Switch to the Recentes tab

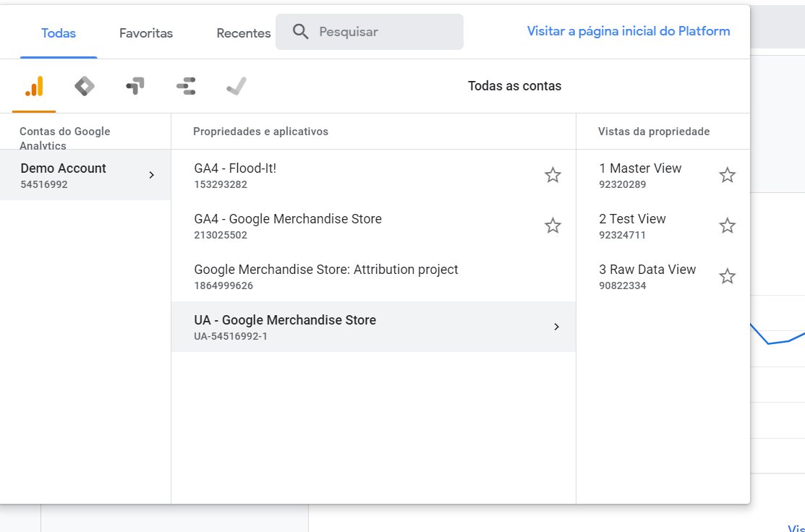tap(243, 33)
